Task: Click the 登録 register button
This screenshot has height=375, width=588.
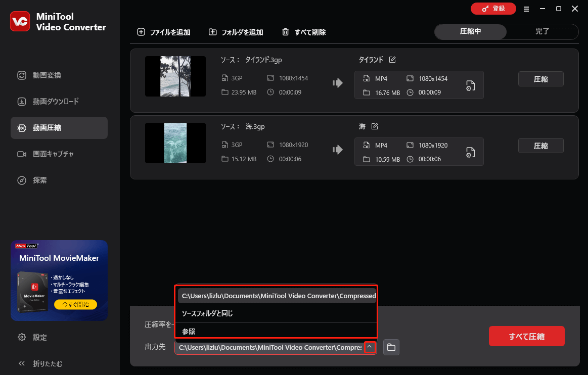Action: pos(493,9)
